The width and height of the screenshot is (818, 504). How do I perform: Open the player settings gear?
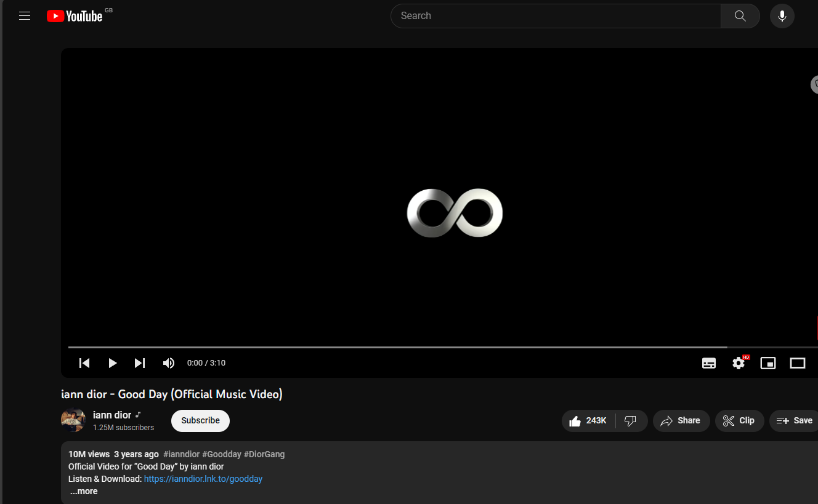point(739,363)
